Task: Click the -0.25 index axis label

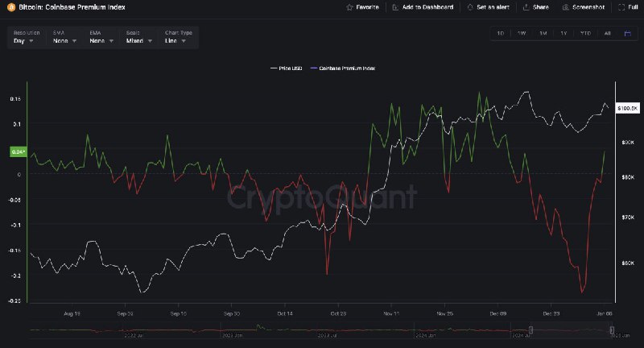Action: (x=14, y=300)
